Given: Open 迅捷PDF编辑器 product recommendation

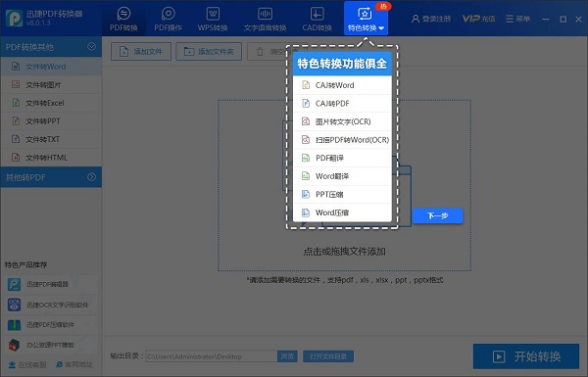Looking at the screenshot, I should pyautogui.click(x=51, y=284).
